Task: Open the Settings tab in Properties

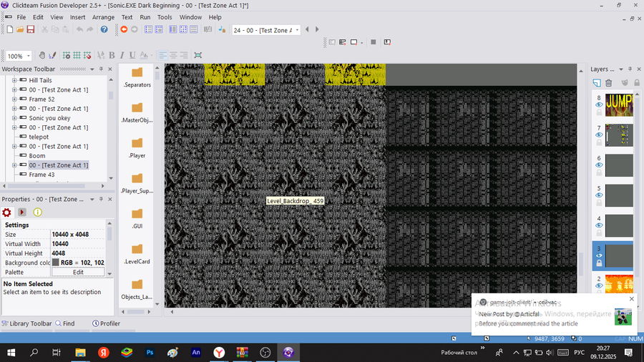Action: 6,212
